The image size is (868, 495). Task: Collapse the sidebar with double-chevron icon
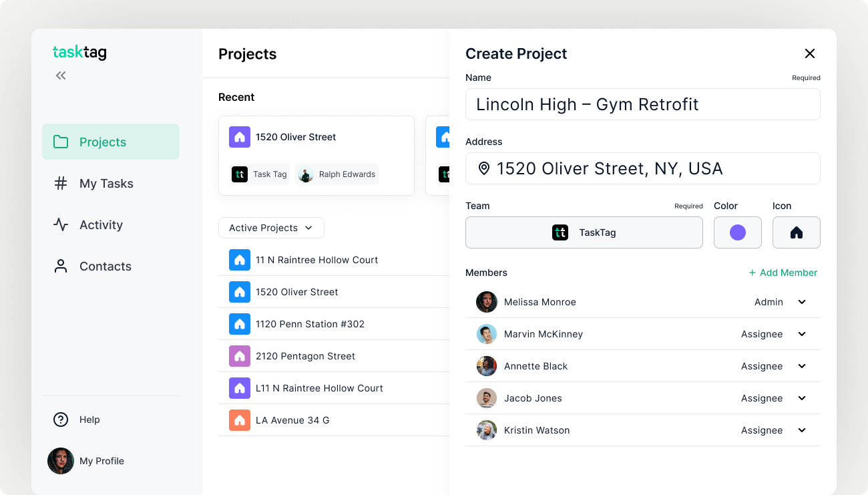(x=61, y=75)
